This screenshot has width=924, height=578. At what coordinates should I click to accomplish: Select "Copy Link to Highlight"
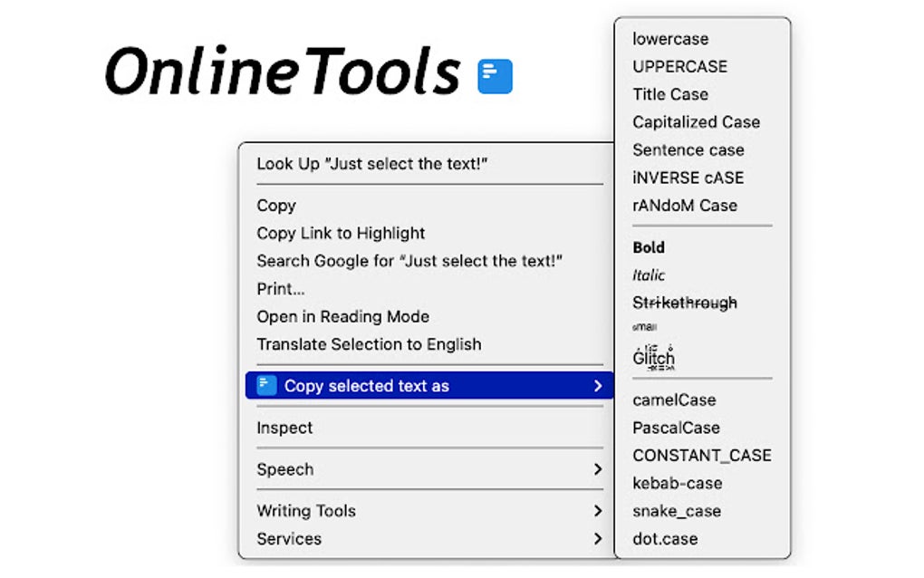pos(341,233)
